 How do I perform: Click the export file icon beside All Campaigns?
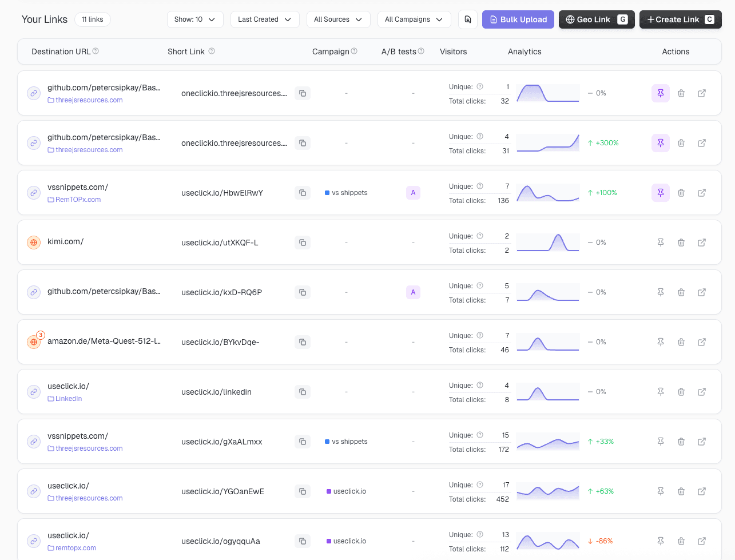coord(468,19)
